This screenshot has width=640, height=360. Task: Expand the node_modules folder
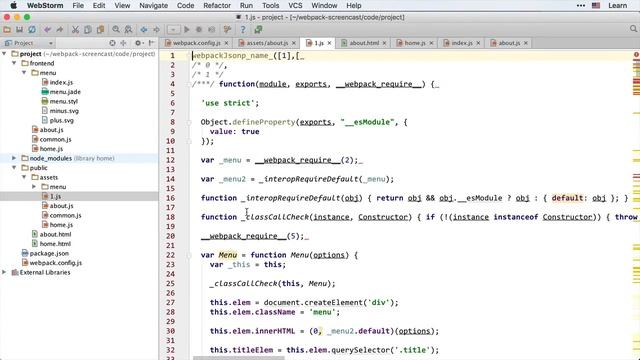pyautogui.click(x=14, y=158)
